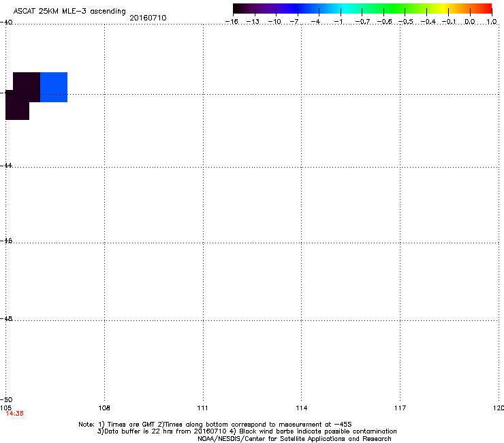The image size is (504, 443).
Task: Click the "-0.4" label on the color scale
Action: pos(428,22)
